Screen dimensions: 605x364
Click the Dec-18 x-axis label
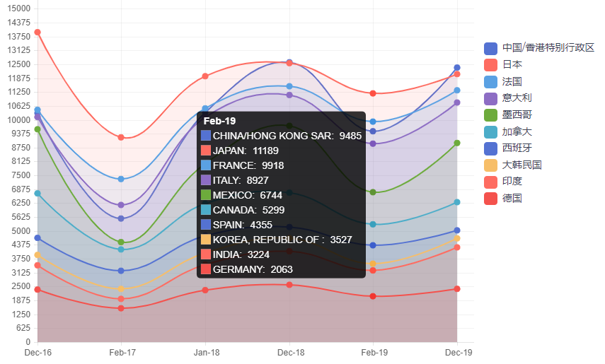(x=291, y=353)
